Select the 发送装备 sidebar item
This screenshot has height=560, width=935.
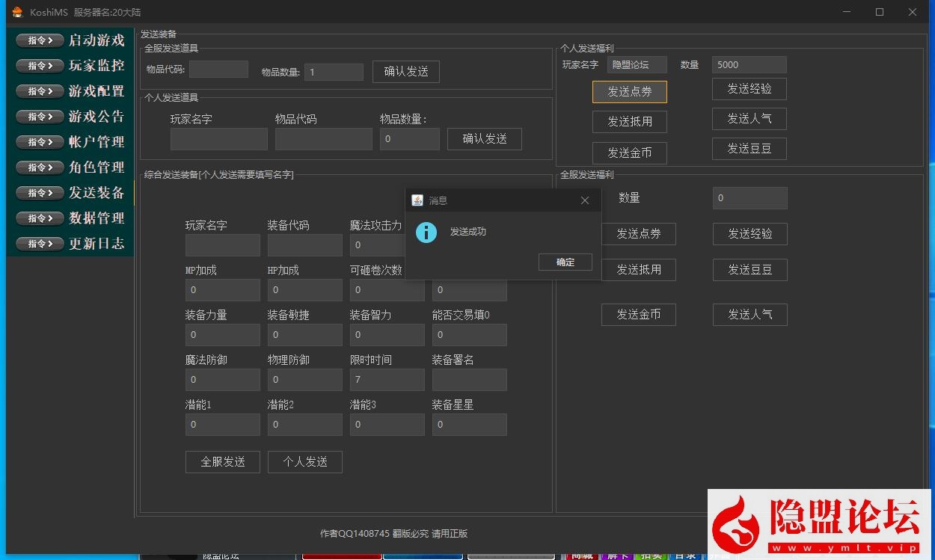pos(96,193)
